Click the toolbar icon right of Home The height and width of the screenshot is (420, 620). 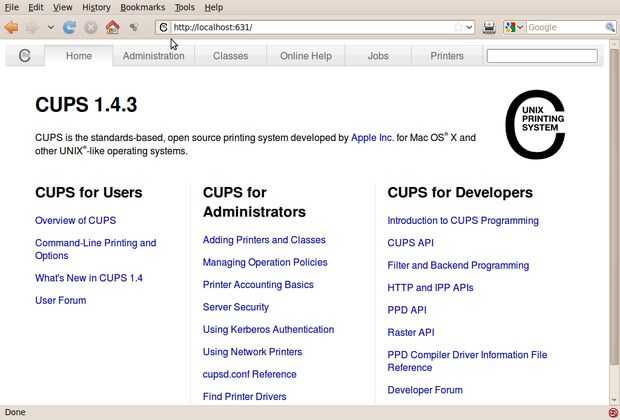pos(134,27)
